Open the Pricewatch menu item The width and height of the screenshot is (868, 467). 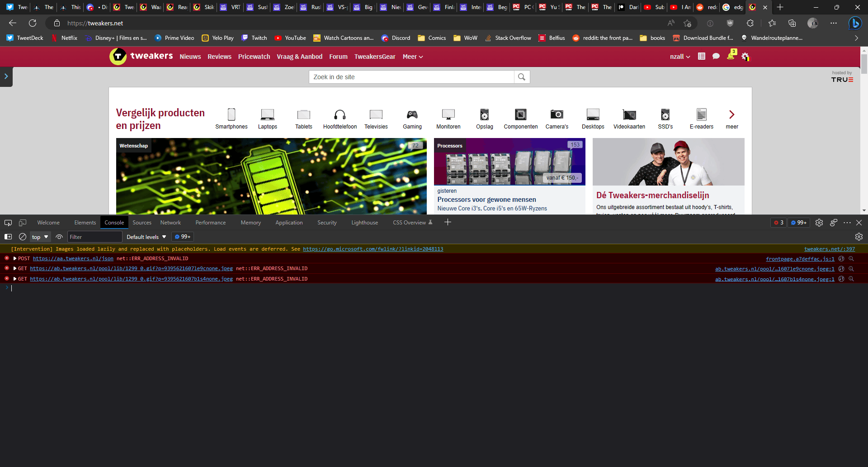254,57
